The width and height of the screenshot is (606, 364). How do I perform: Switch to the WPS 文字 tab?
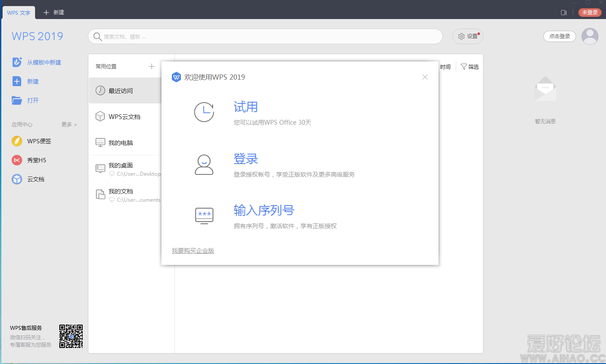pos(19,13)
